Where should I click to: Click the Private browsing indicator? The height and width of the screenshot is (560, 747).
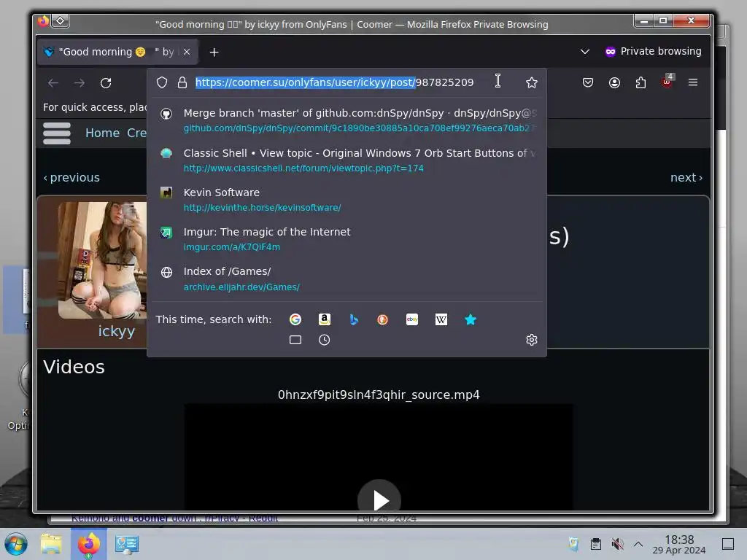653,52
